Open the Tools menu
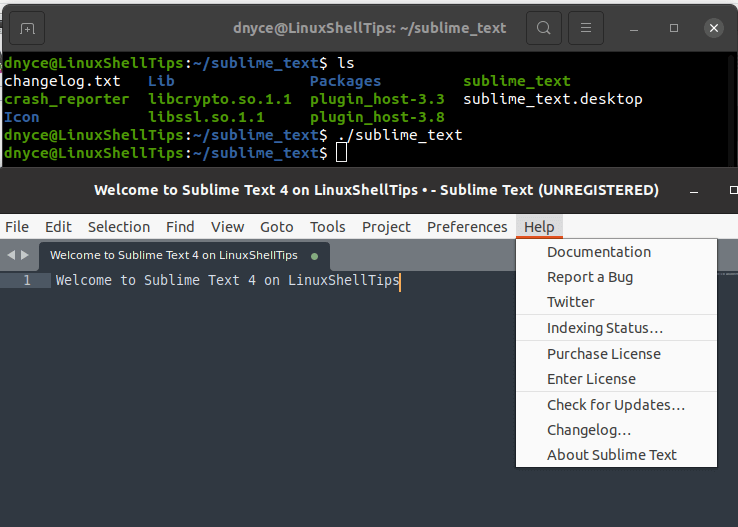The width and height of the screenshot is (738, 527). click(x=328, y=227)
